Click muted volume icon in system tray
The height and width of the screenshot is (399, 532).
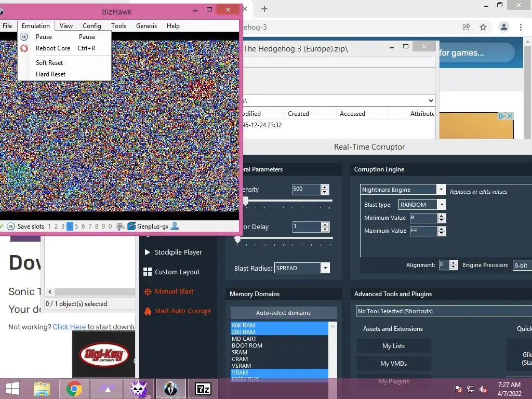483,389
